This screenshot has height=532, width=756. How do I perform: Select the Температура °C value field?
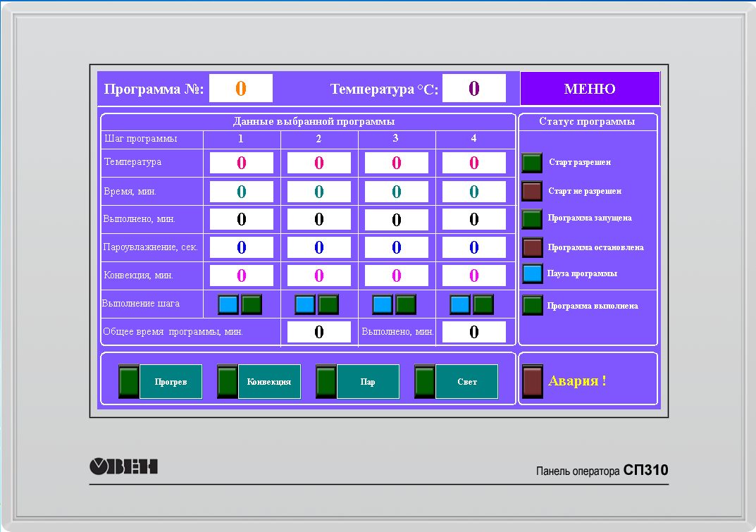pos(473,88)
